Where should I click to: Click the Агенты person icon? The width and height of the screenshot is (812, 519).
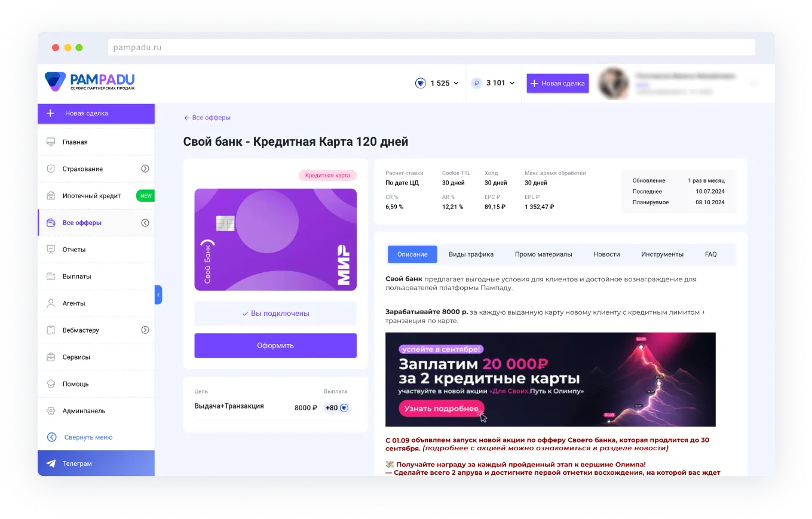coord(51,303)
